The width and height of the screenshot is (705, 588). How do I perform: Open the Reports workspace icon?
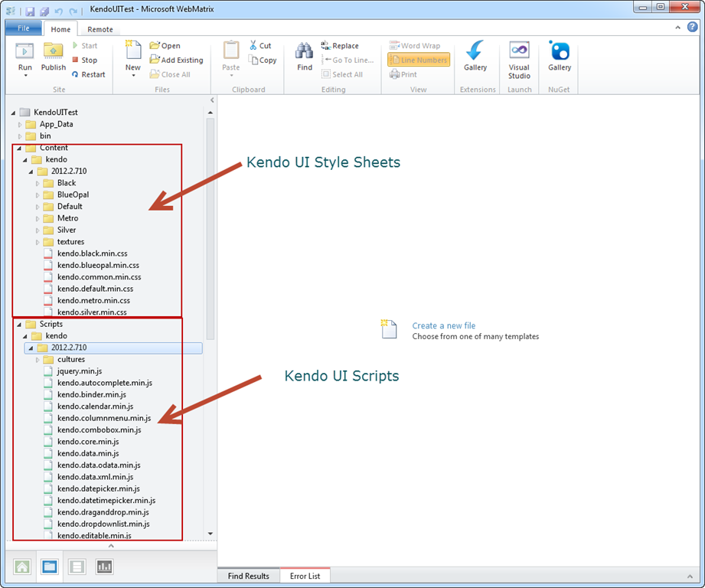(x=104, y=567)
